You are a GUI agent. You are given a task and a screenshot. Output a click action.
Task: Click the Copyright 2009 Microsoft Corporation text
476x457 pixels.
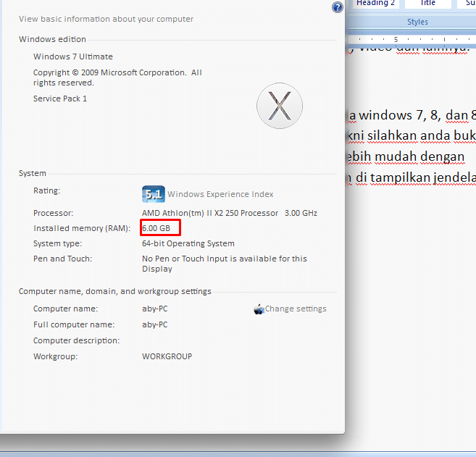tap(117, 77)
